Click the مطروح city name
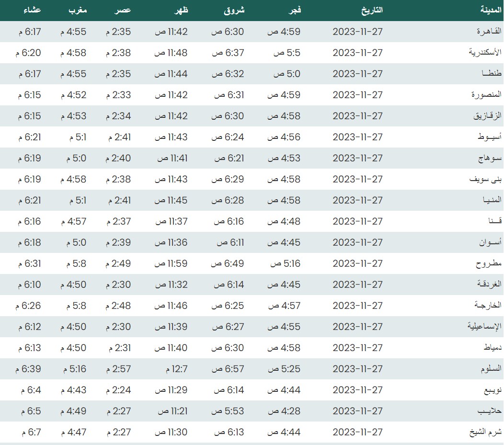Screen dimensions: 504x445 click(x=488, y=263)
